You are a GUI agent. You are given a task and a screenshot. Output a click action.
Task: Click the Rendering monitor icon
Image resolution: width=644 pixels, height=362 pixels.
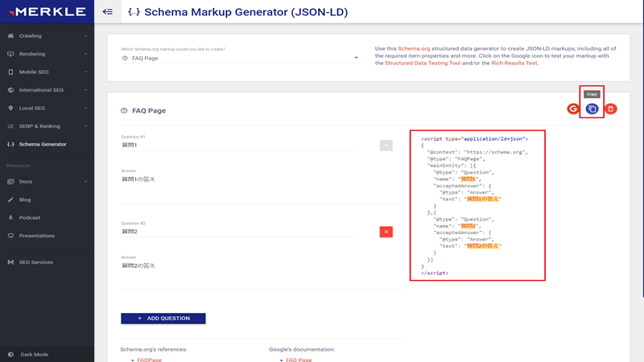(10, 54)
